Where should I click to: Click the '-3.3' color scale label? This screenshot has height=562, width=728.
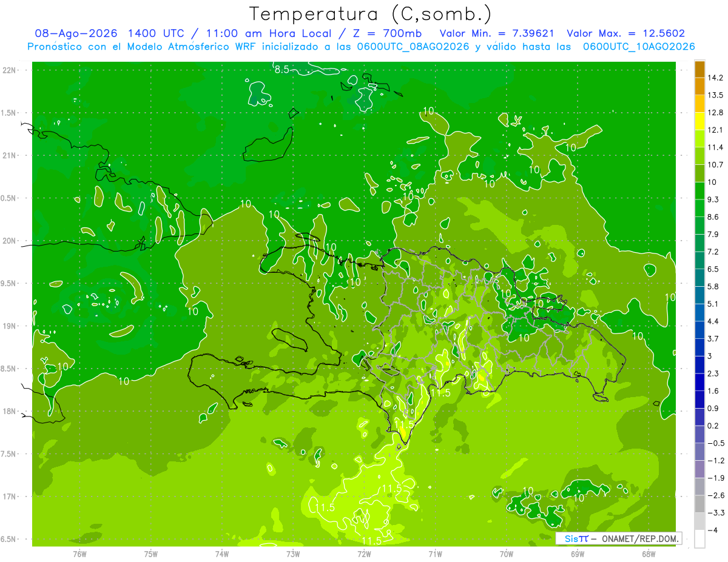click(716, 513)
